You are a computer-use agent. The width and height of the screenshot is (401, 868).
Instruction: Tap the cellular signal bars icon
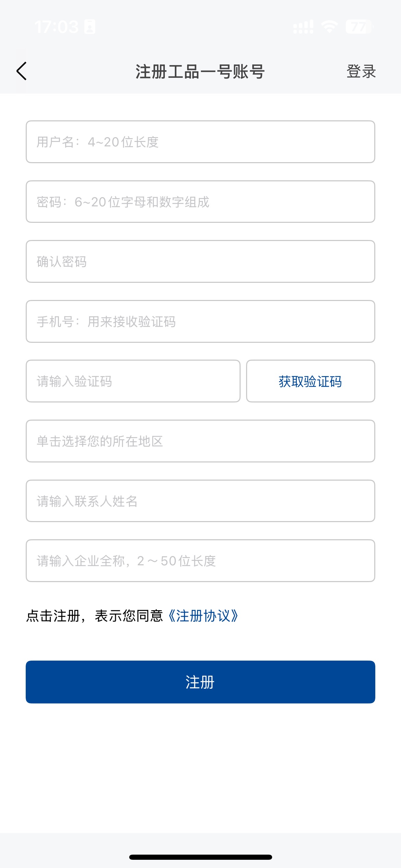[303, 27]
